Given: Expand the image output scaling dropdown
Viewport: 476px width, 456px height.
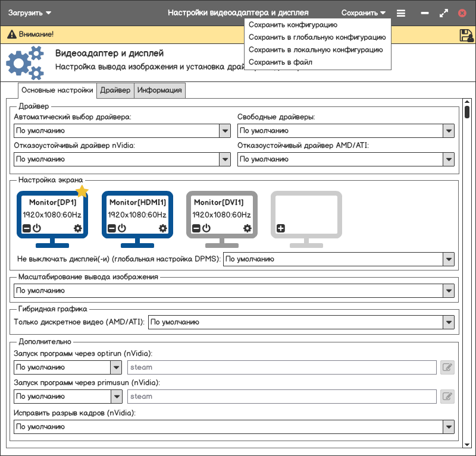Looking at the screenshot, I should pyautogui.click(x=449, y=291).
